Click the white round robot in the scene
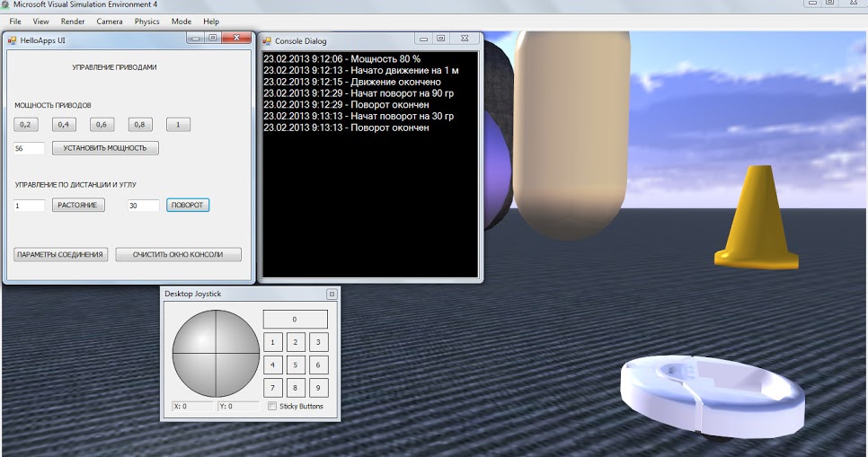Viewport: 868px width, 457px height. [713, 396]
